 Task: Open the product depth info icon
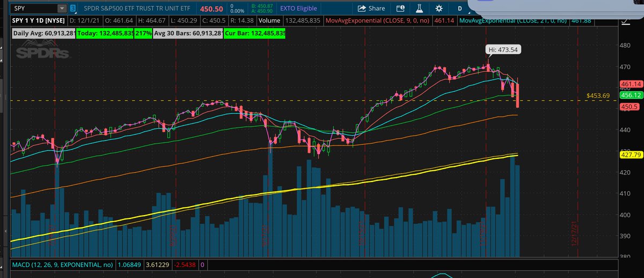point(399,8)
